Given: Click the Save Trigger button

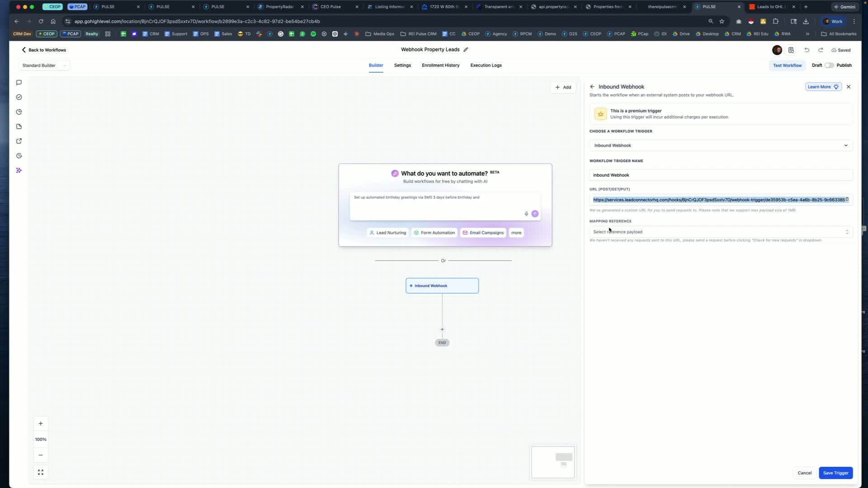Looking at the screenshot, I should click(x=835, y=473).
